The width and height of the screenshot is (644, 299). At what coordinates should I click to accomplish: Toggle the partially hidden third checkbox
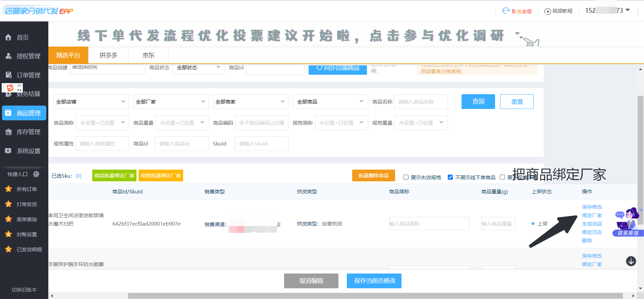502,177
